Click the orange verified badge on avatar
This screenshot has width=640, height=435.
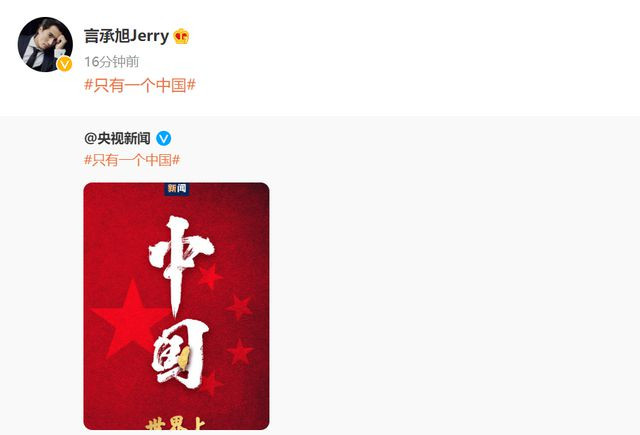(x=64, y=64)
